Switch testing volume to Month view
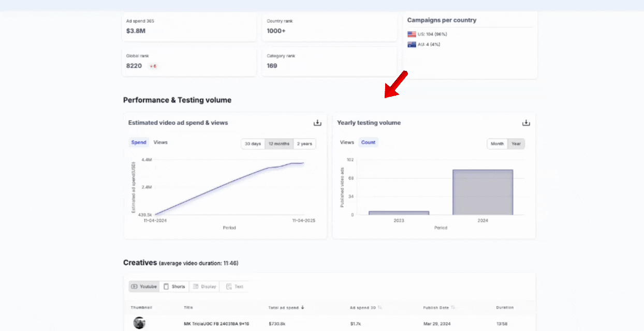 (x=497, y=144)
